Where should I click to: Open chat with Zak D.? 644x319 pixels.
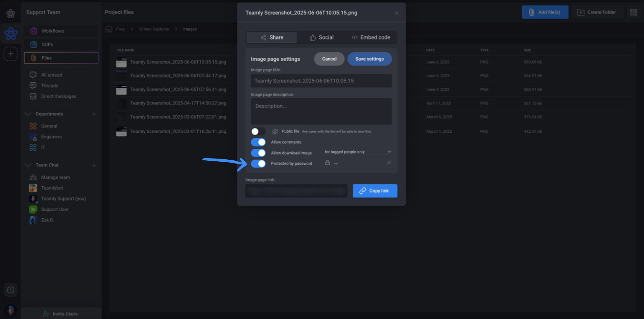point(47,220)
